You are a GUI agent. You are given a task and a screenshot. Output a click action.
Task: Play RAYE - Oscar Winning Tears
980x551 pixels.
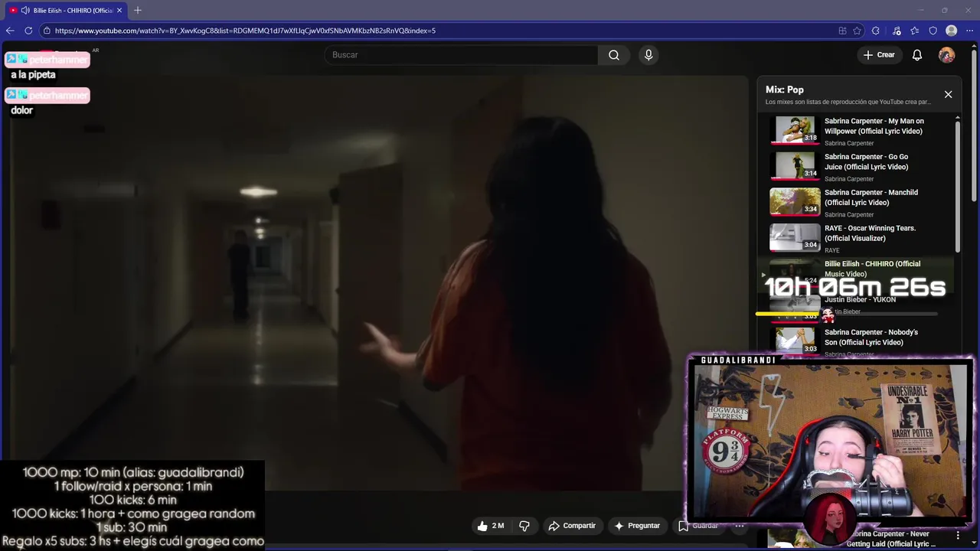point(870,233)
